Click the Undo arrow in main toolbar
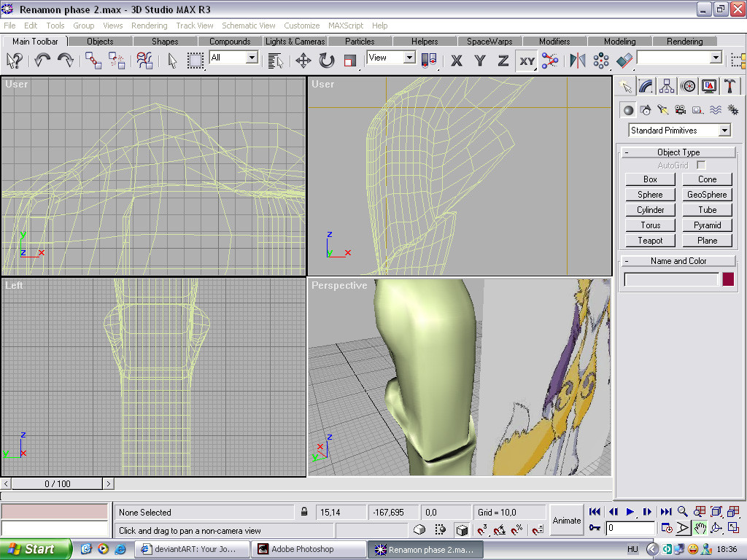This screenshot has height=560, width=747. [42, 61]
